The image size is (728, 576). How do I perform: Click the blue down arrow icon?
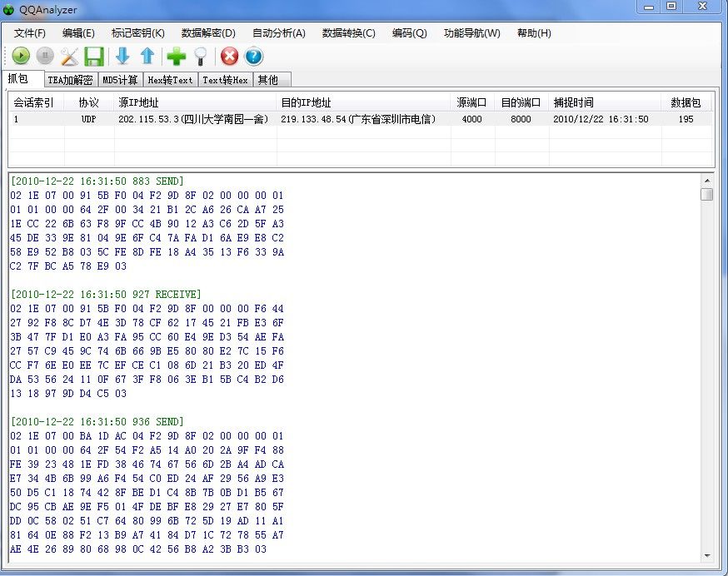(x=122, y=57)
